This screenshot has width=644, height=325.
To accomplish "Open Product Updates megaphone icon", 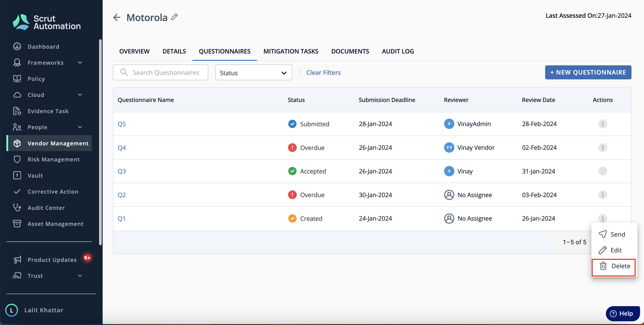I will pos(17,260).
